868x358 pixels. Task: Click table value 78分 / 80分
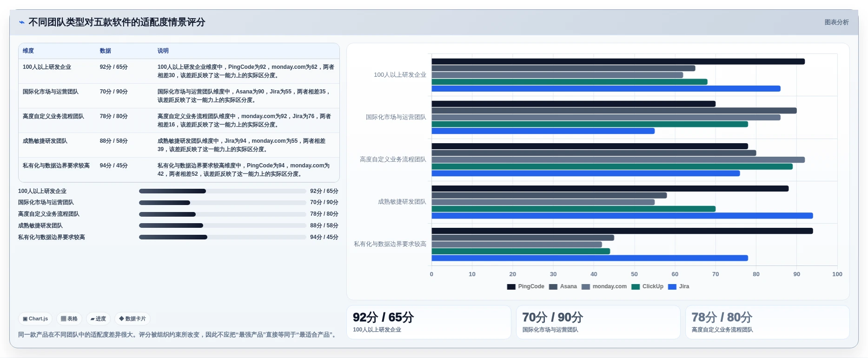point(113,116)
